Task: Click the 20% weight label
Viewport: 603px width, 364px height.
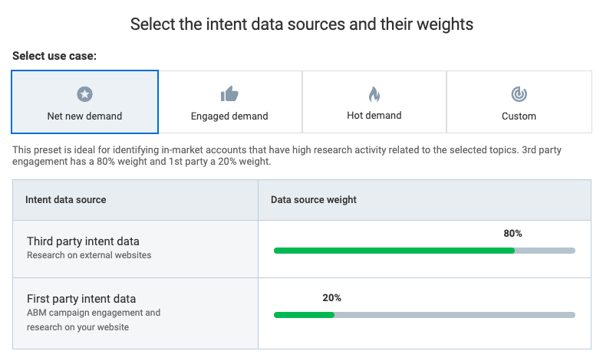Action: (x=331, y=297)
